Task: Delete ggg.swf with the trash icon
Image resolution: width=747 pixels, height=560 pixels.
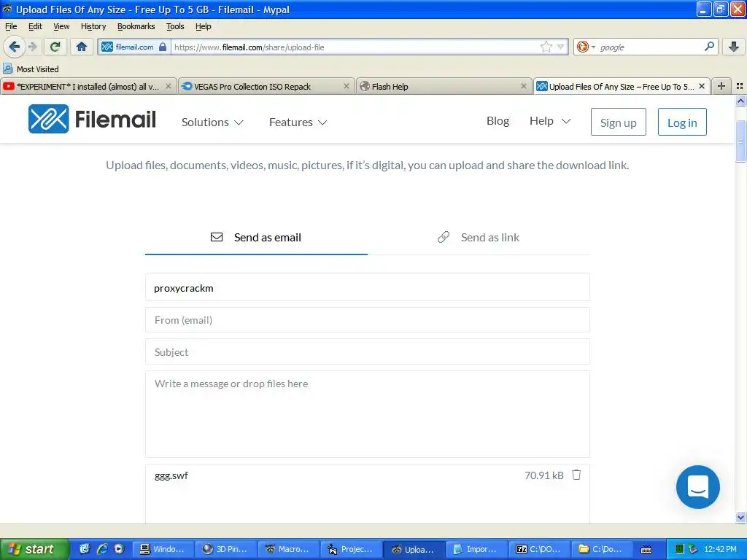Action: (576, 475)
